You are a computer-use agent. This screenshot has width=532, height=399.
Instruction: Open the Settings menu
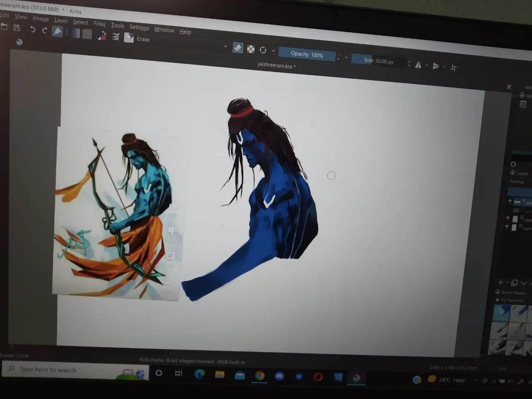coord(139,27)
